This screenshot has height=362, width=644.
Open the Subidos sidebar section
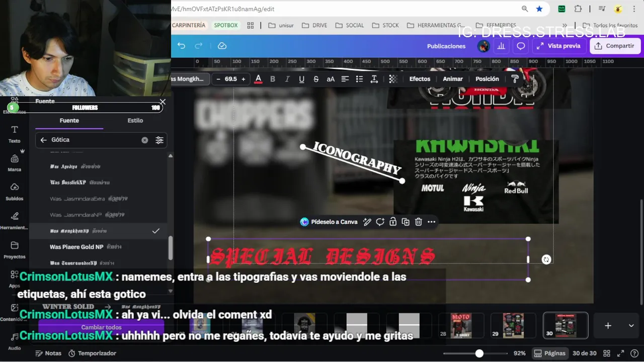15,192
